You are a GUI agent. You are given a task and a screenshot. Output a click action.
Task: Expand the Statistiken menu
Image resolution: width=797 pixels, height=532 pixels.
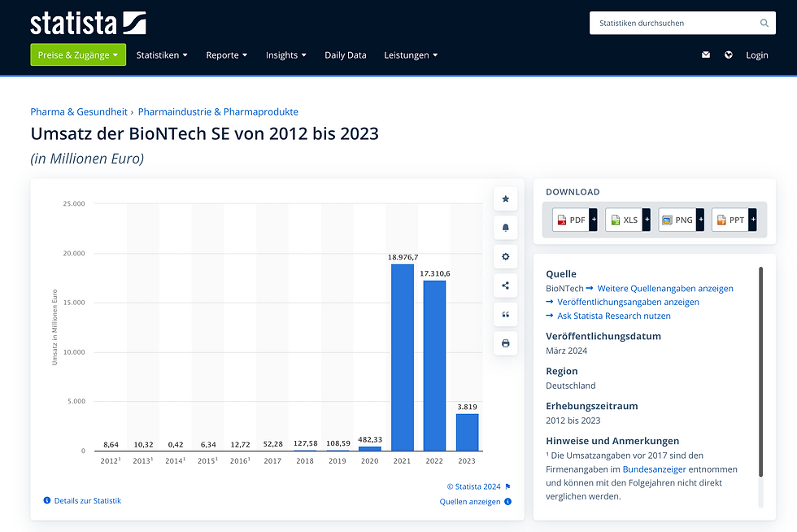click(x=162, y=55)
